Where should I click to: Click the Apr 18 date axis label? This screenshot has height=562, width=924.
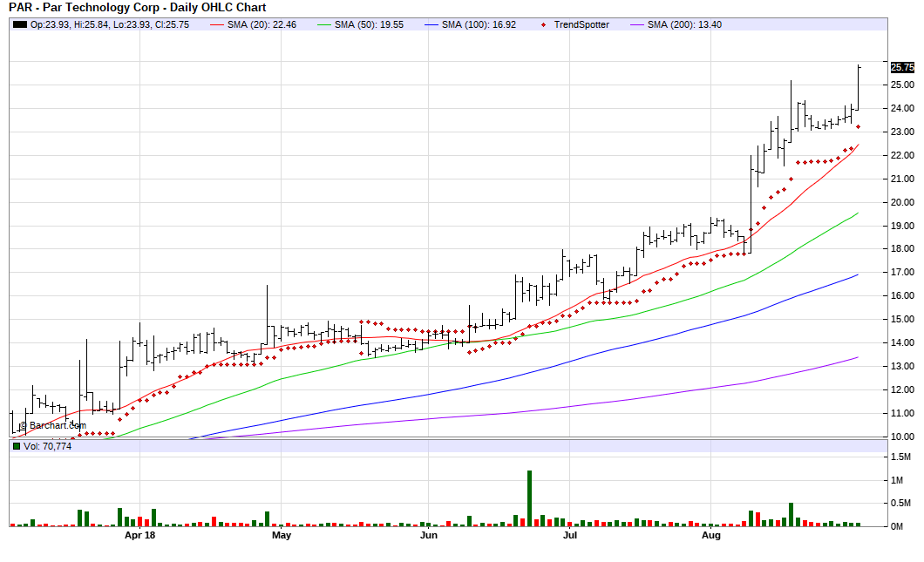(x=140, y=535)
